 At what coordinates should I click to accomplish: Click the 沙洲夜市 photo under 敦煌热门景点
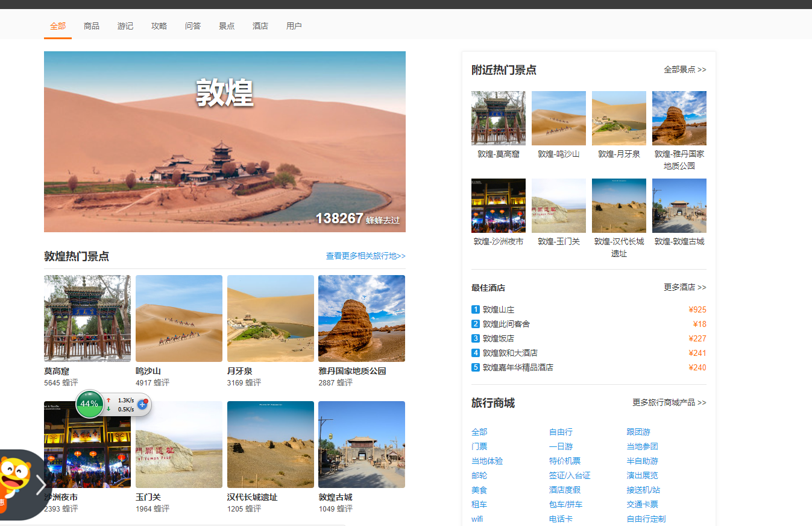click(x=87, y=445)
